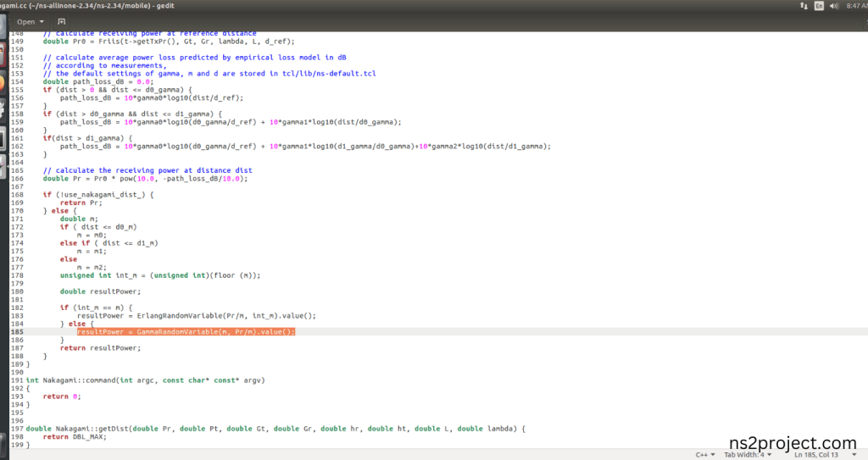Click 'm = m2;' assignment

[x=92, y=268]
